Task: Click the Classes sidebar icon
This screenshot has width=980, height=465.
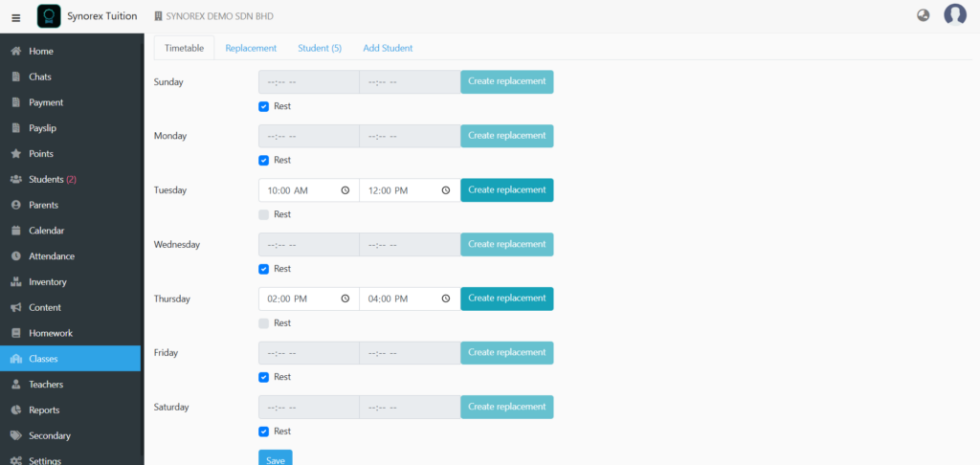Action: [x=17, y=359]
